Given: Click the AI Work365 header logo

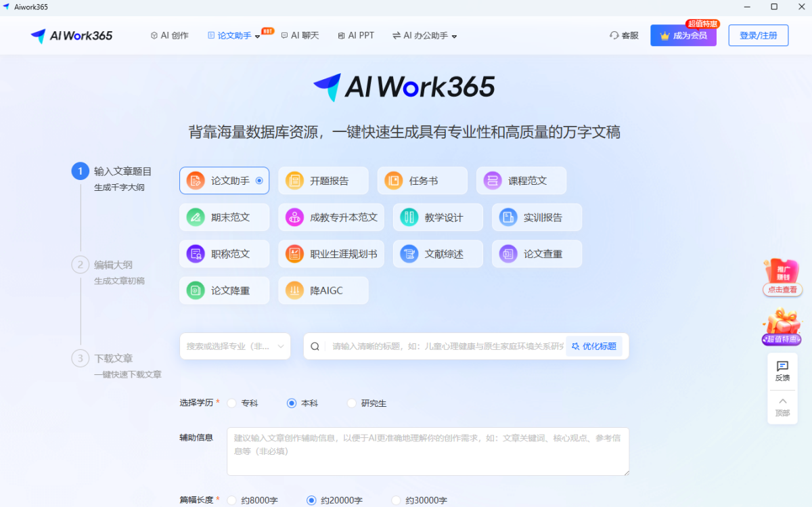Looking at the screenshot, I should tap(72, 36).
